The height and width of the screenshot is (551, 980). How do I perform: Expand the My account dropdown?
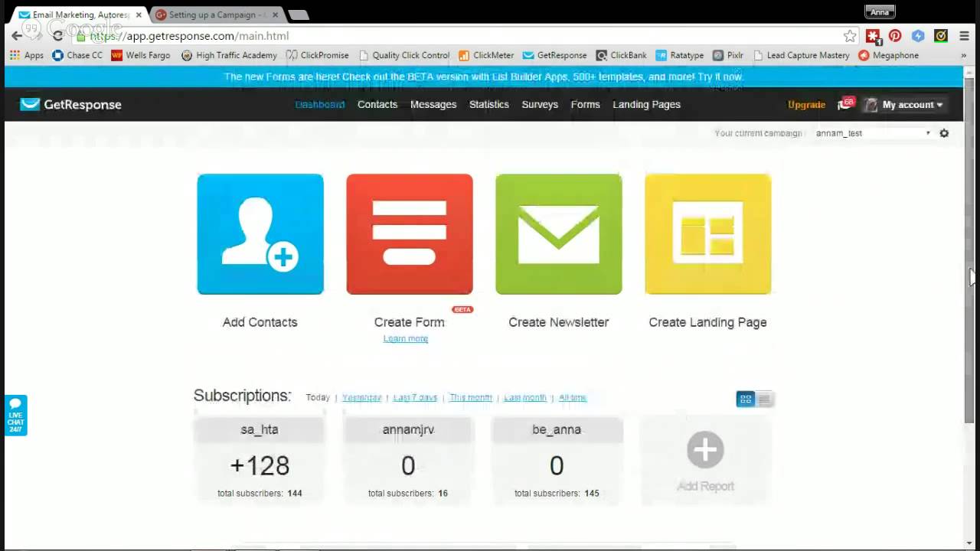click(904, 105)
